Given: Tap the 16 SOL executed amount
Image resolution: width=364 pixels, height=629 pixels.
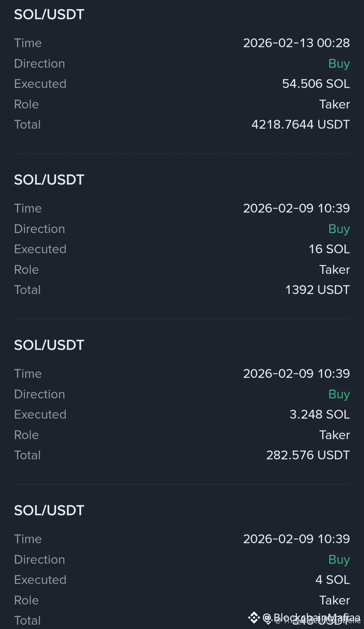Looking at the screenshot, I should pyautogui.click(x=329, y=249).
